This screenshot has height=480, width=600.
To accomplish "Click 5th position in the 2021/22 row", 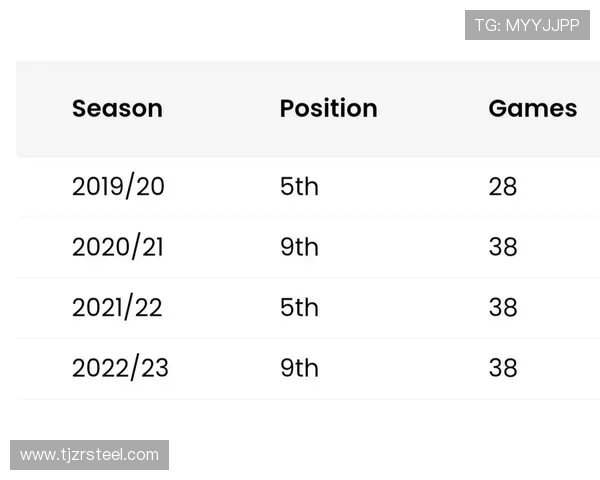I will [299, 307].
